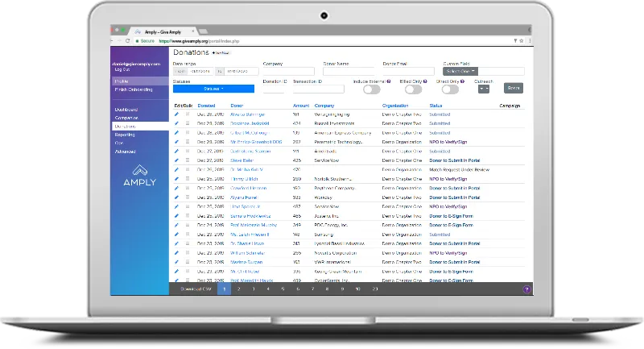Click the purple help question mark icon
The height and width of the screenshot is (349, 644).
tap(526, 289)
